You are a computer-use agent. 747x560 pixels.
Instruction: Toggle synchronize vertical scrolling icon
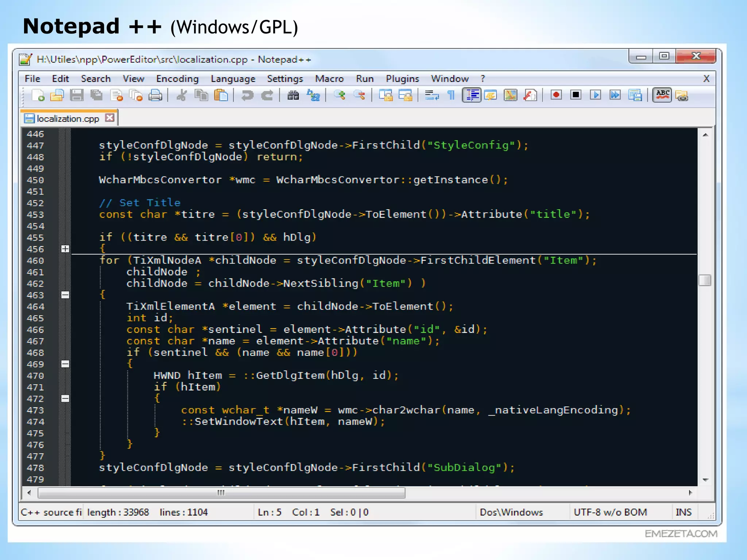(x=386, y=96)
